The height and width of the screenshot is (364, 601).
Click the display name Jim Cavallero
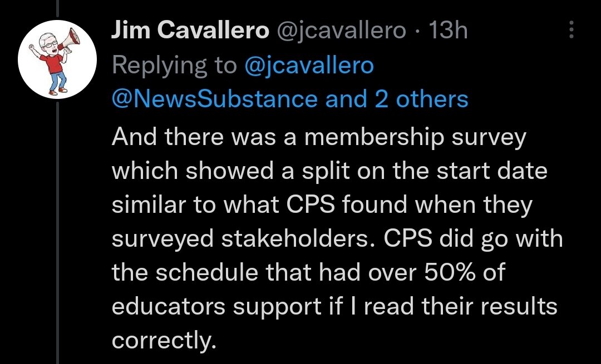pos(190,29)
